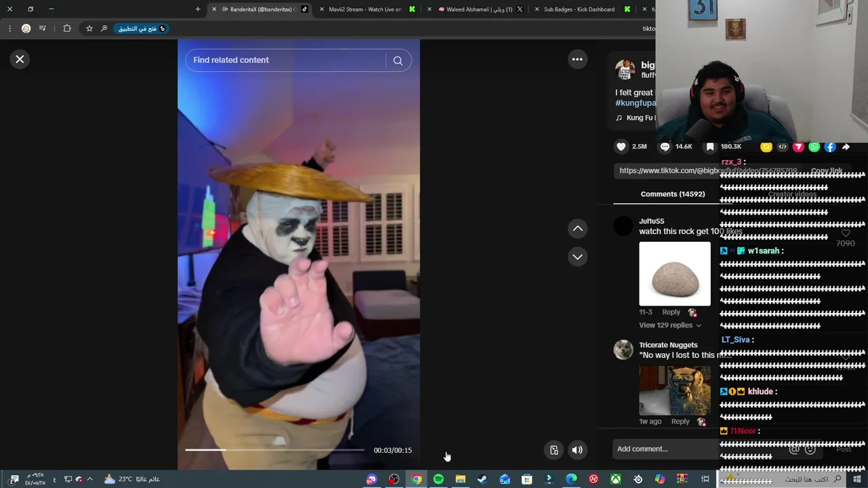868x488 pixels.
Task: Open Microsoft Store from the taskbar
Action: click(527, 479)
